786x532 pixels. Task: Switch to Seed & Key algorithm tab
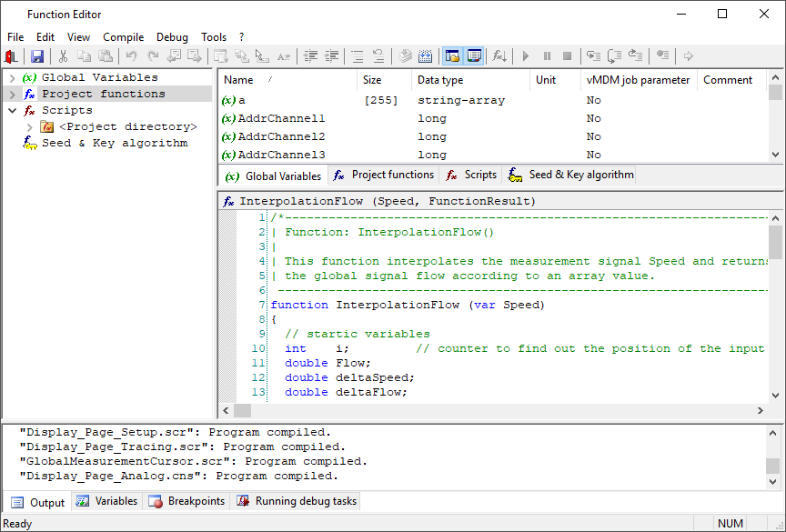(570, 175)
